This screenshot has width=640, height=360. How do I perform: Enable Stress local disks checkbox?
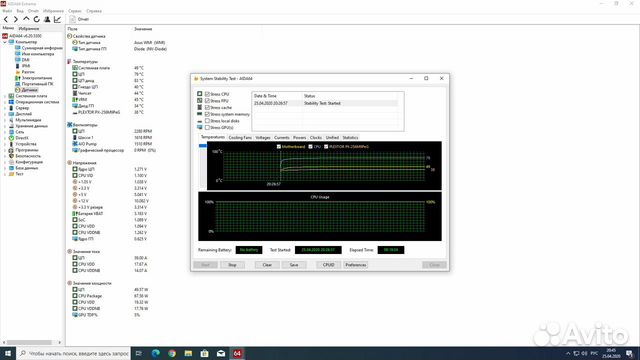pos(207,121)
